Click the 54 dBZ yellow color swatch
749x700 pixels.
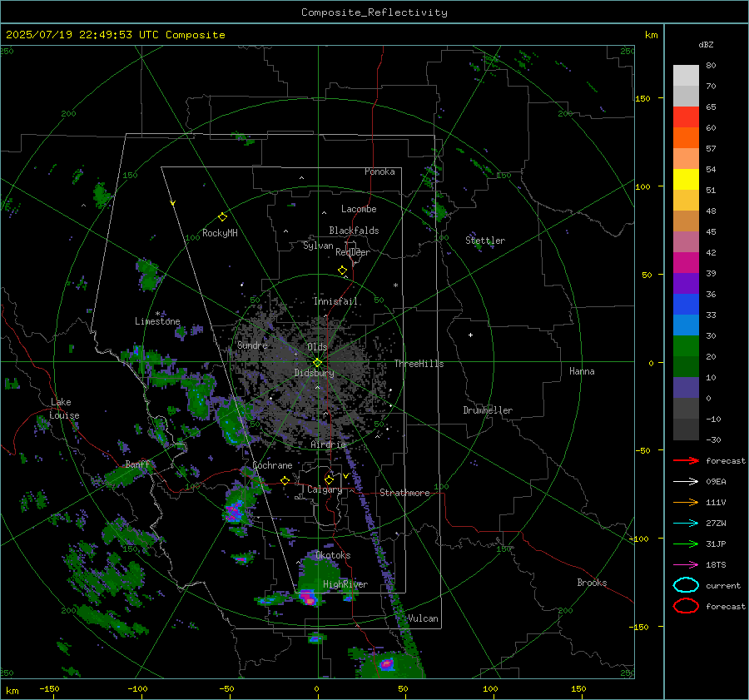click(686, 180)
